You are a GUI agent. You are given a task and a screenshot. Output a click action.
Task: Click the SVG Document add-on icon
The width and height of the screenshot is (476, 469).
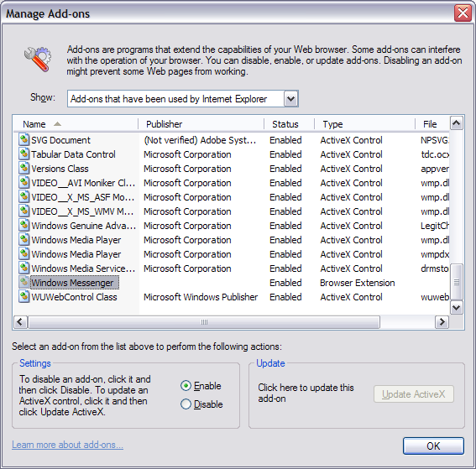(x=24, y=140)
